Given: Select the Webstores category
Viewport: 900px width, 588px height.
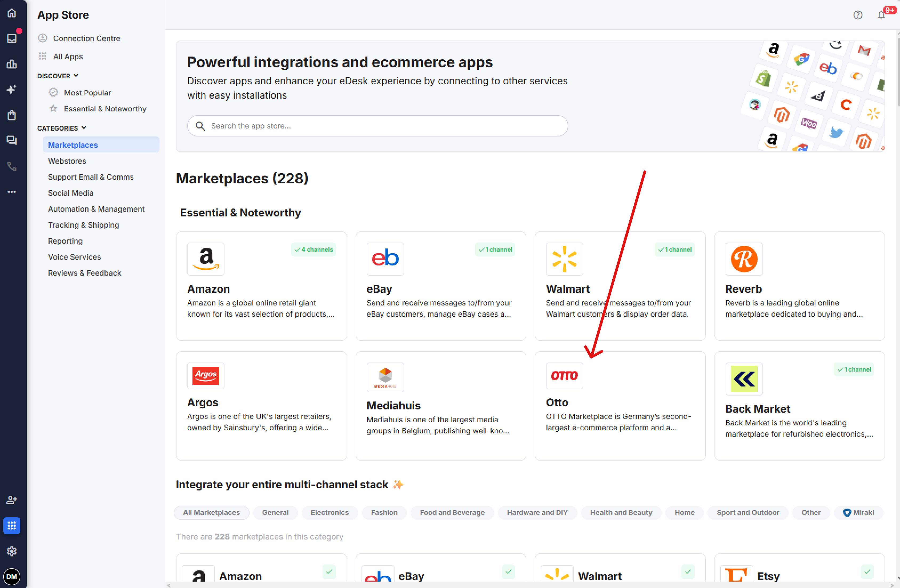Looking at the screenshot, I should [67, 161].
